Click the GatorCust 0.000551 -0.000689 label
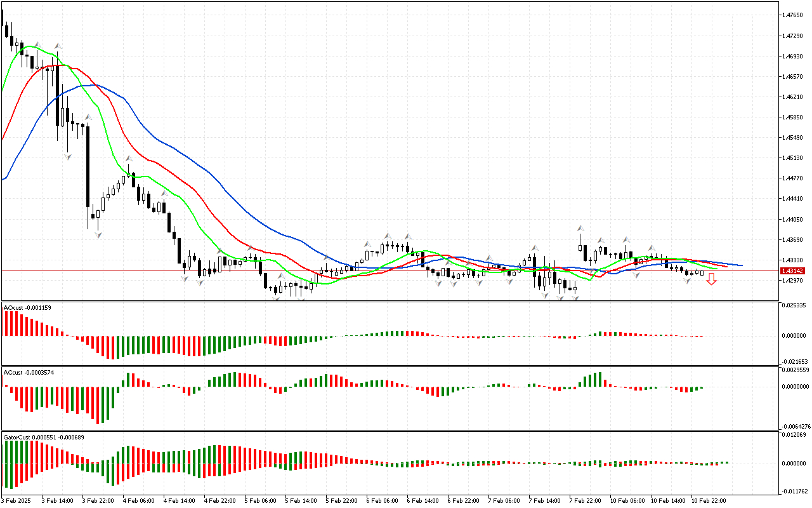The width and height of the screenshot is (812, 508). pyautogui.click(x=44, y=437)
